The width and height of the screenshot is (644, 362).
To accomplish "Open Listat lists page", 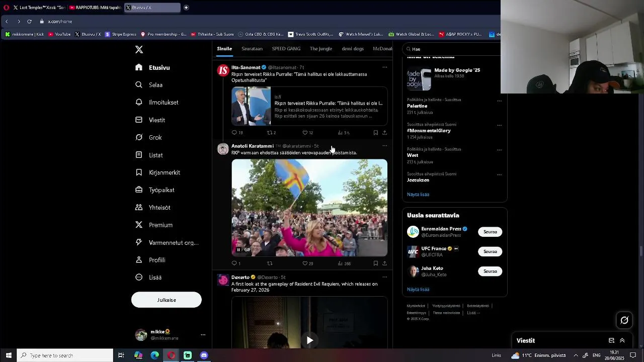I will point(149,155).
